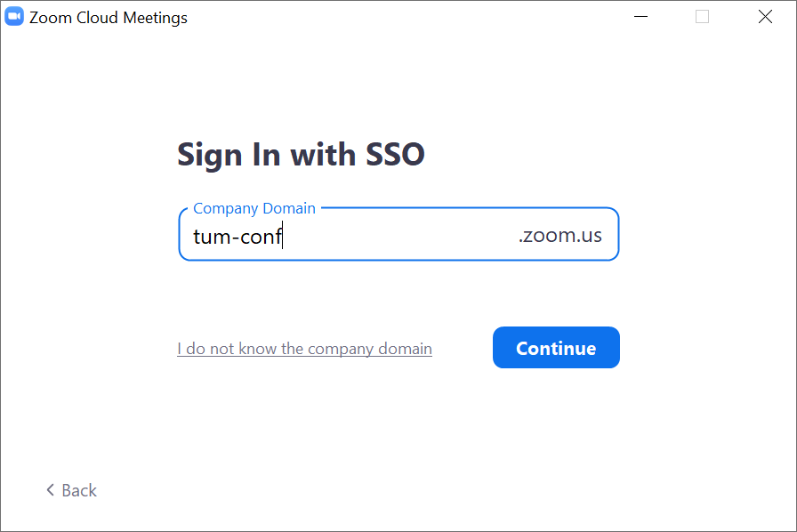The width and height of the screenshot is (797, 532).
Task: Click the empty title bar area
Action: coord(400,17)
